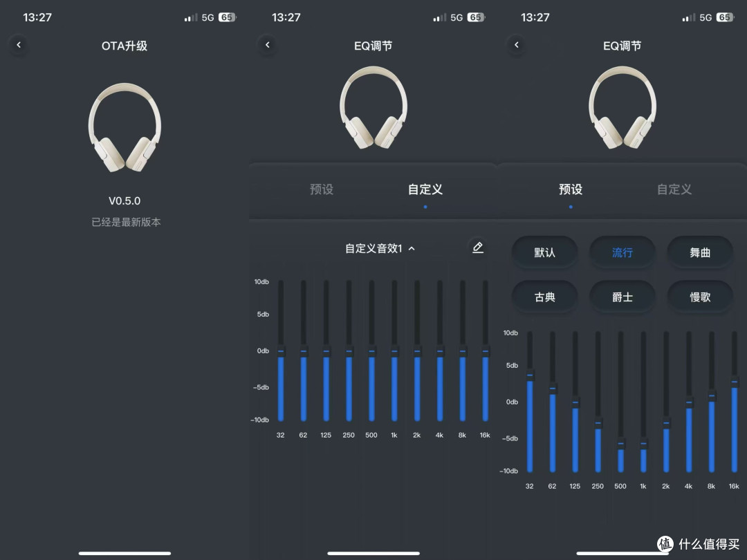Click the 16k preset EQ slider handle

click(x=735, y=382)
